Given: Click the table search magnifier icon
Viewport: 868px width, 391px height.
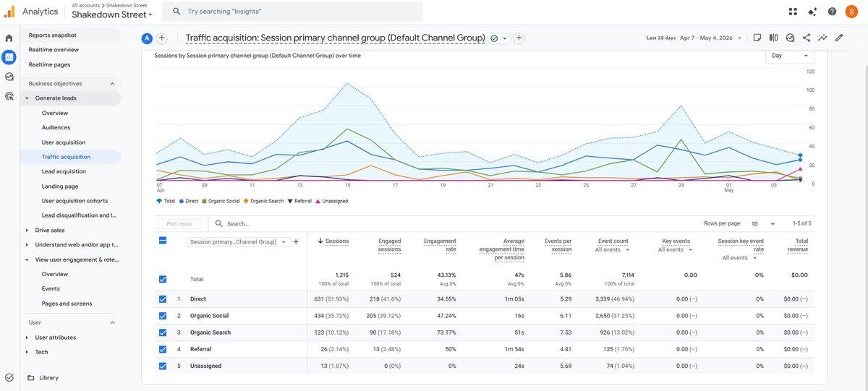Looking at the screenshot, I should point(219,224).
